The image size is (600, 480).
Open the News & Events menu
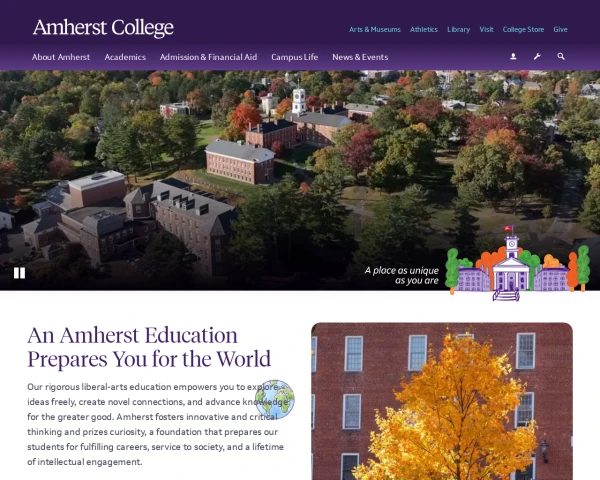pyautogui.click(x=360, y=57)
